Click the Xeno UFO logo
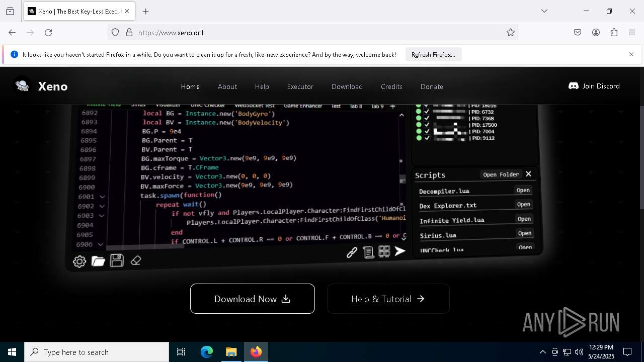 click(x=22, y=86)
